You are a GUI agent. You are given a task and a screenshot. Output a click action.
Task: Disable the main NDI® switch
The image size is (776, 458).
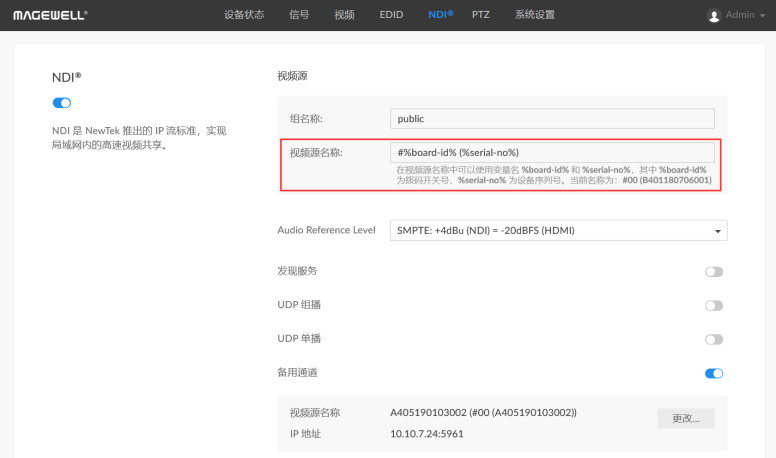click(62, 103)
